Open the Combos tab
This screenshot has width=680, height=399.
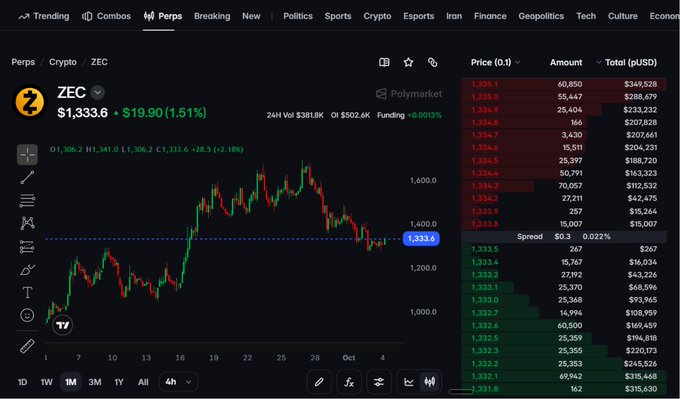[x=106, y=16]
